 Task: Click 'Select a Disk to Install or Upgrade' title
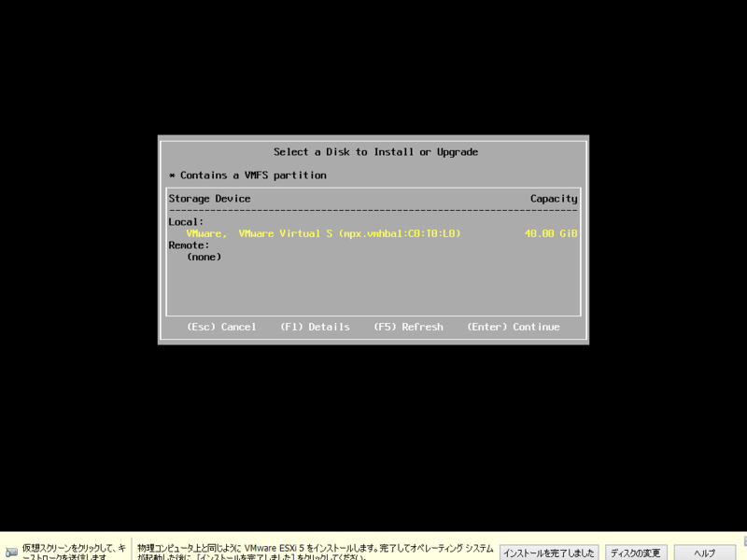pos(375,152)
